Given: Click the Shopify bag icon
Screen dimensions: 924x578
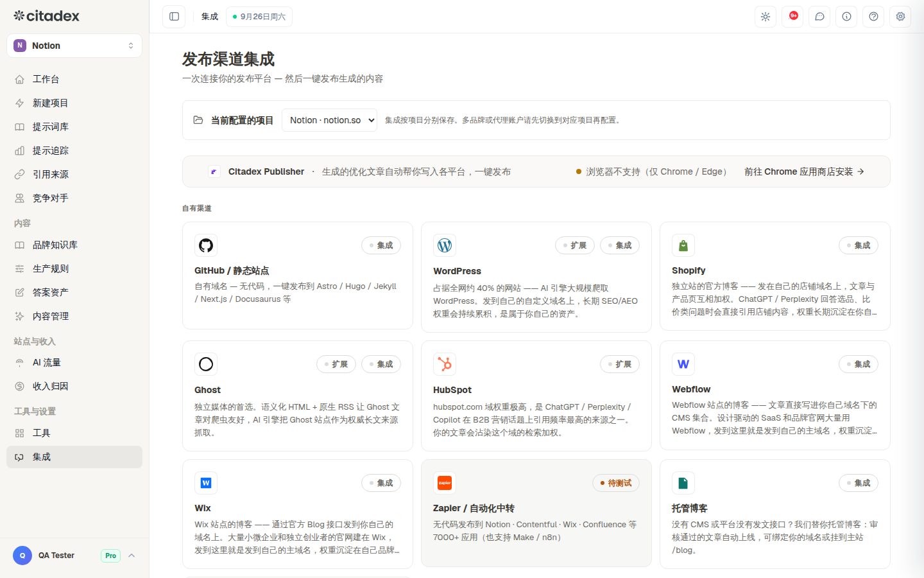Looking at the screenshot, I should tap(683, 245).
